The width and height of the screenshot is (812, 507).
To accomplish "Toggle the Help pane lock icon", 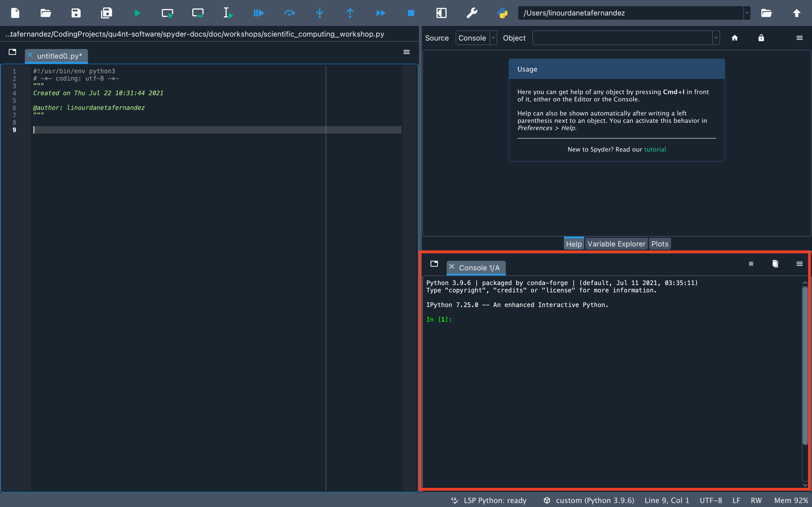I will coord(761,37).
